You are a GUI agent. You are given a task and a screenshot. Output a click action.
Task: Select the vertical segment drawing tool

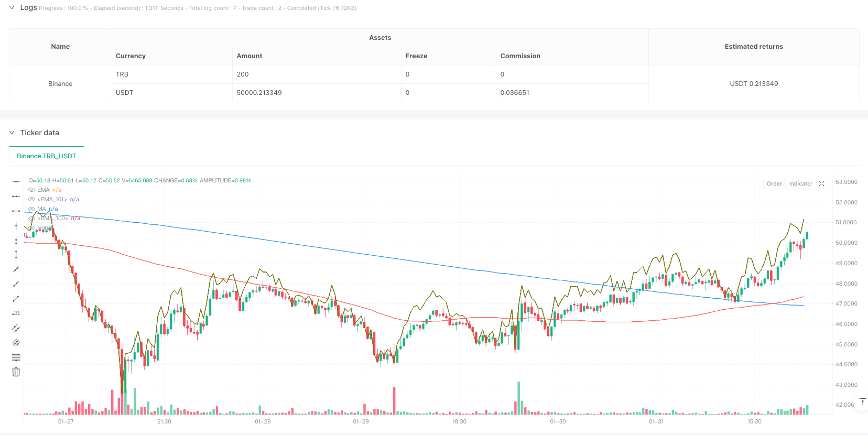(x=16, y=255)
